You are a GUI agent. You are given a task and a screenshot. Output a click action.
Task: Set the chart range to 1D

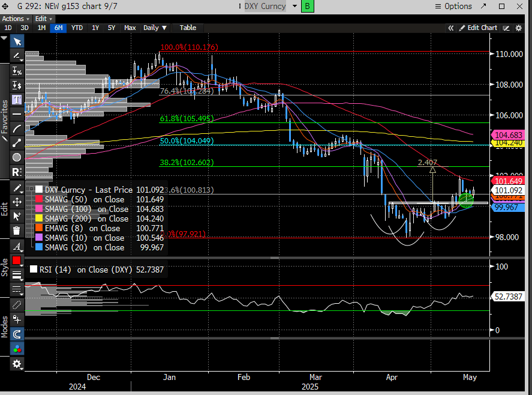coord(8,28)
